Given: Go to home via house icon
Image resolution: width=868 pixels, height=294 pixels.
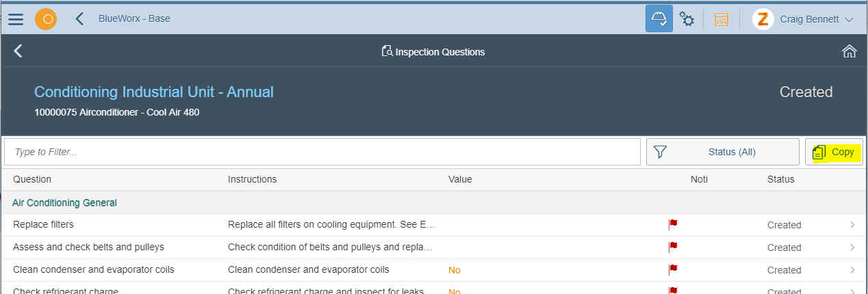Looking at the screenshot, I should point(849,51).
